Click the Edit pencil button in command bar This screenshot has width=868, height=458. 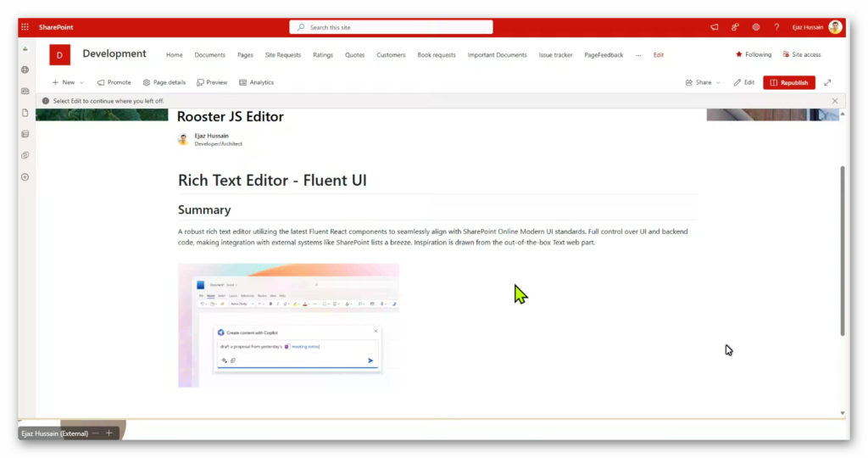744,82
